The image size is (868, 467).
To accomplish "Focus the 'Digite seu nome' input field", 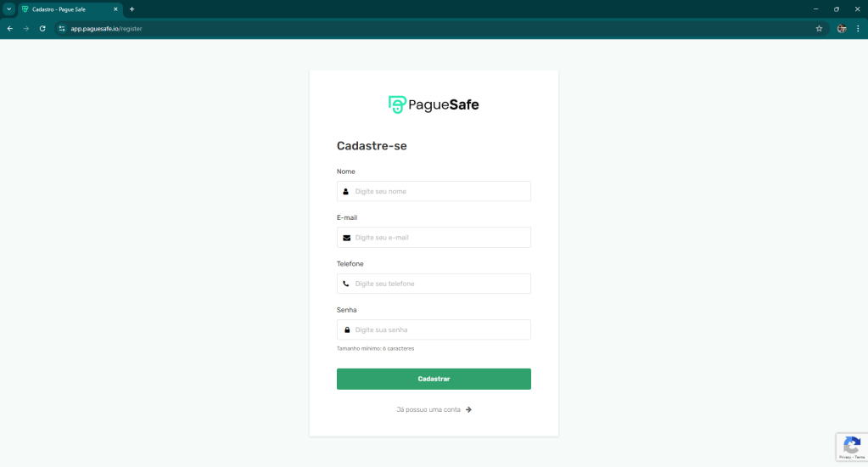I will (440, 191).
